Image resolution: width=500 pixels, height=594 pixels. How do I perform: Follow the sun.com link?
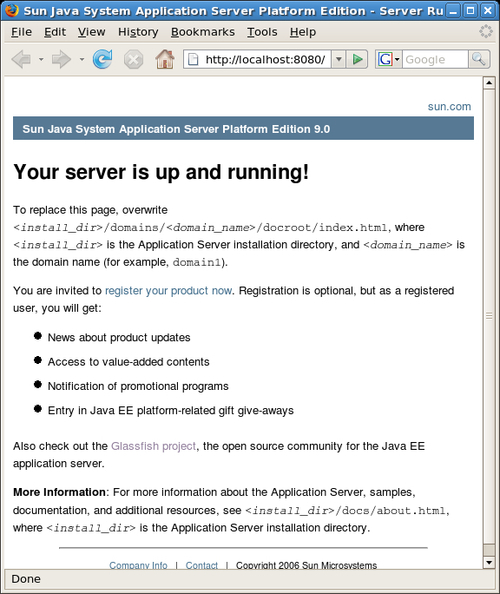coord(449,106)
